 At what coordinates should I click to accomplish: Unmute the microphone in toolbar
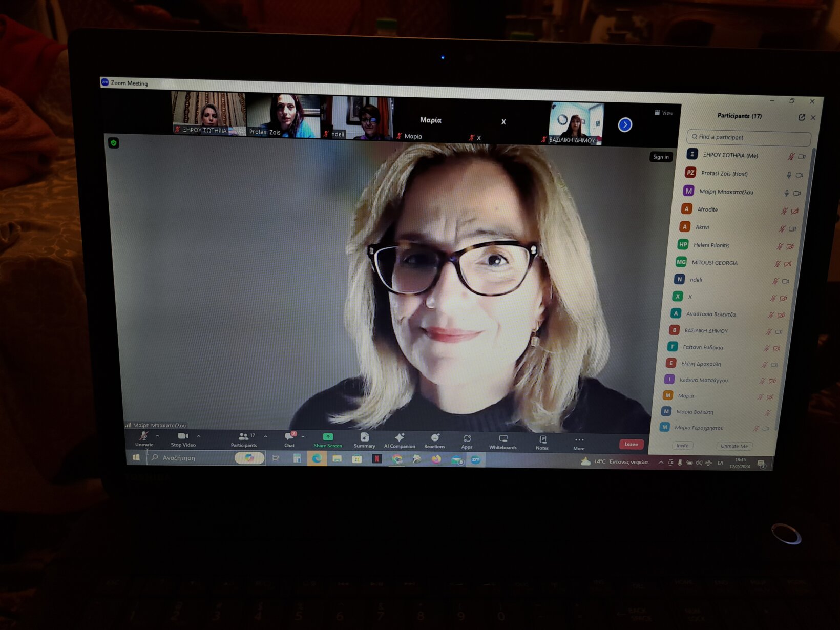[144, 438]
